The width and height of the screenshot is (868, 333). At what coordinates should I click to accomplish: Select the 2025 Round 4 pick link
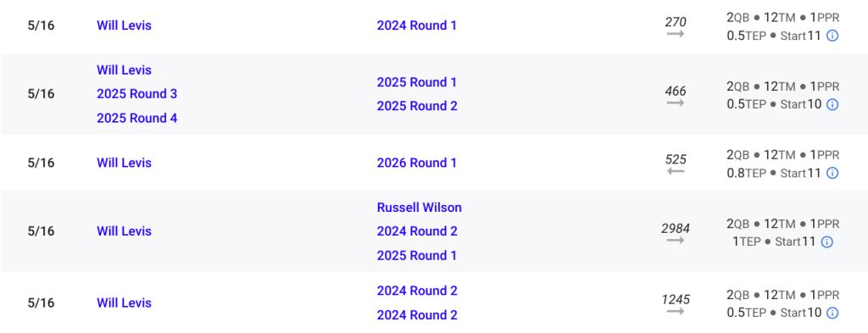click(x=136, y=118)
